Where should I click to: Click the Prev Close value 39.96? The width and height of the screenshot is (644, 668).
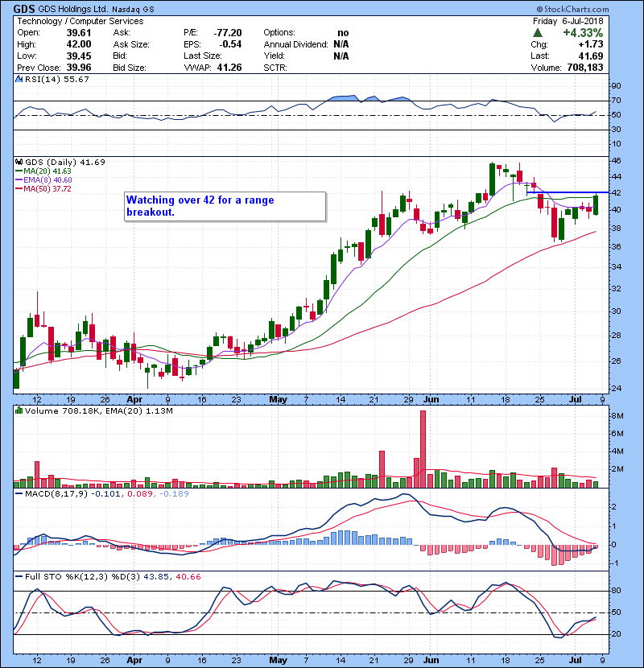click(79, 68)
